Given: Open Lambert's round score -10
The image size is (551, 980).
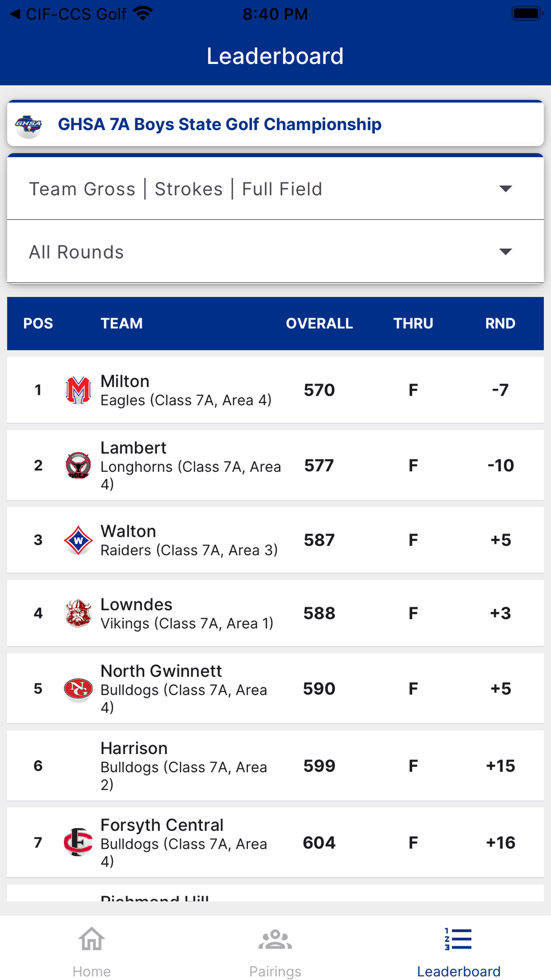Looking at the screenshot, I should click(x=500, y=465).
